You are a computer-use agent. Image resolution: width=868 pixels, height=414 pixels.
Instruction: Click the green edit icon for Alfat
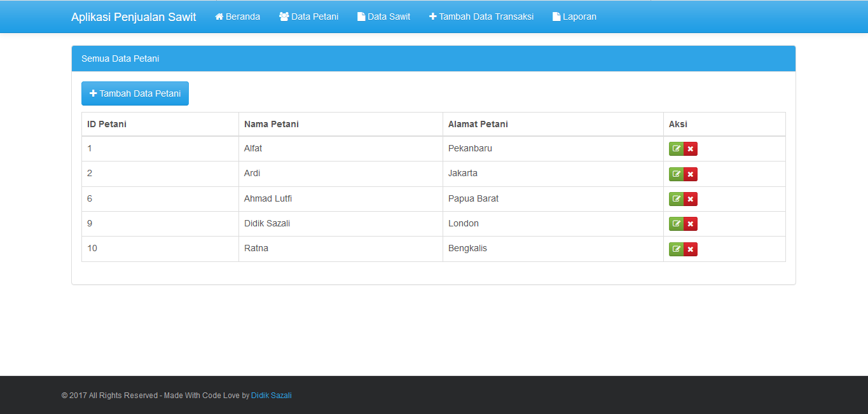click(676, 148)
